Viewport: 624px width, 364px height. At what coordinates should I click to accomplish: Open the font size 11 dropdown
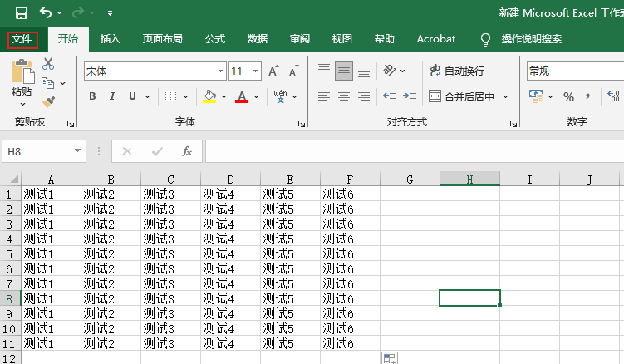pos(255,71)
